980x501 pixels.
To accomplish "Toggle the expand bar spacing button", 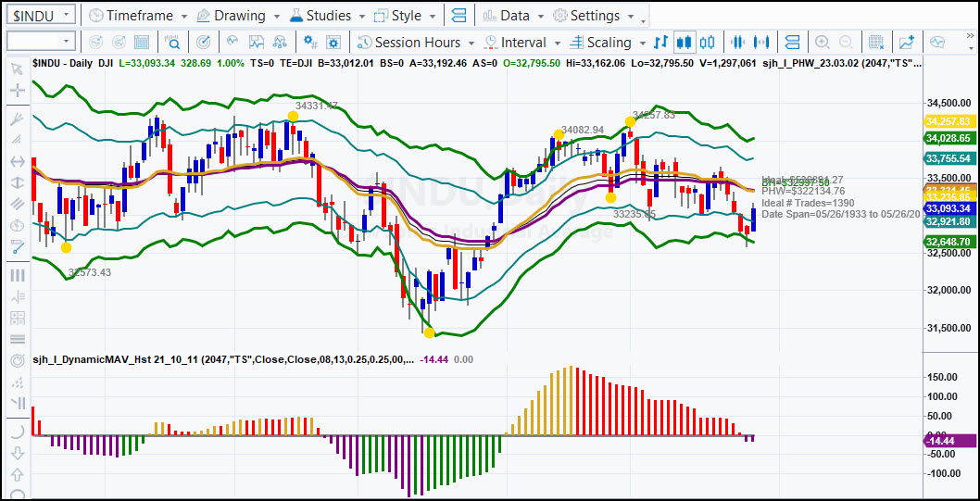I will pyautogui.click(x=761, y=43).
